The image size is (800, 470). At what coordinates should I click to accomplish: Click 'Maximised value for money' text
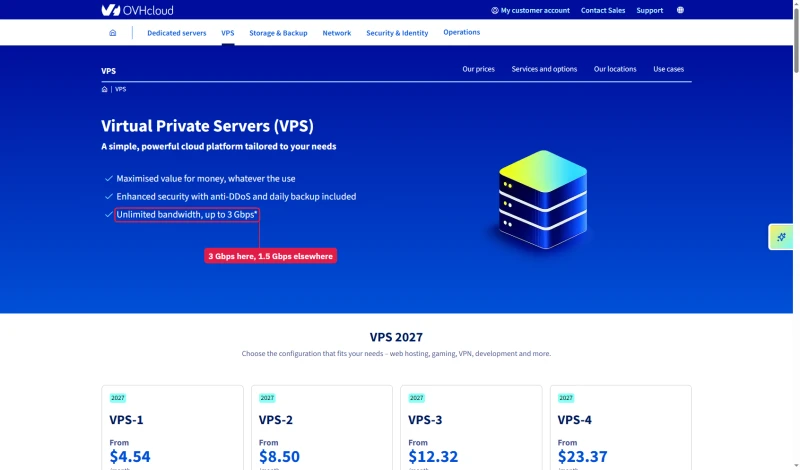(206, 179)
